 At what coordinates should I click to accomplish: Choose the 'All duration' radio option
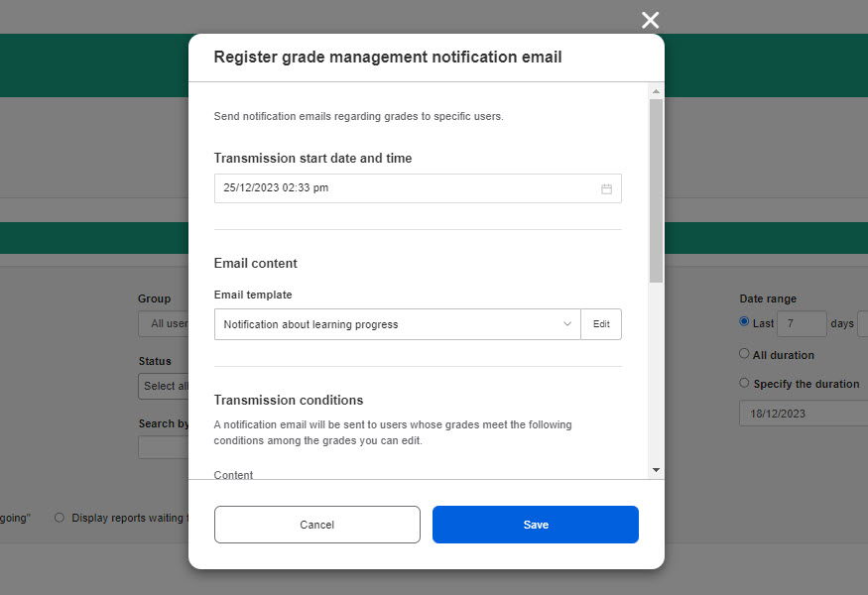pyautogui.click(x=745, y=354)
